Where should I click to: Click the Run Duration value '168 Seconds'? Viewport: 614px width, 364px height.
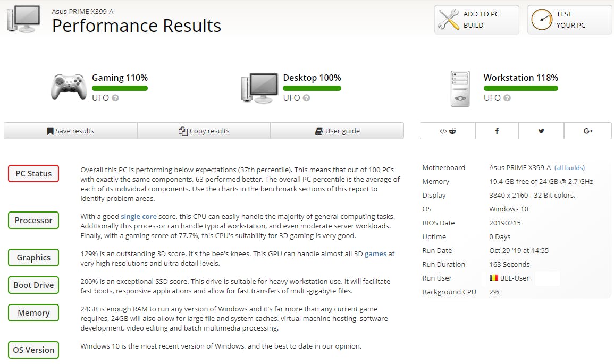[x=509, y=264]
